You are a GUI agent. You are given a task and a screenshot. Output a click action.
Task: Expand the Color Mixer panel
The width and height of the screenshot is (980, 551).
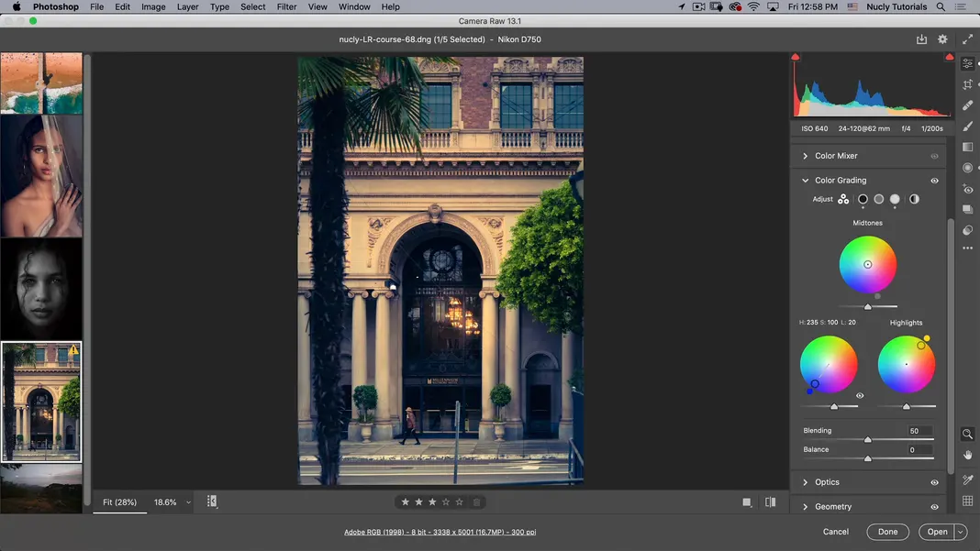[805, 156]
